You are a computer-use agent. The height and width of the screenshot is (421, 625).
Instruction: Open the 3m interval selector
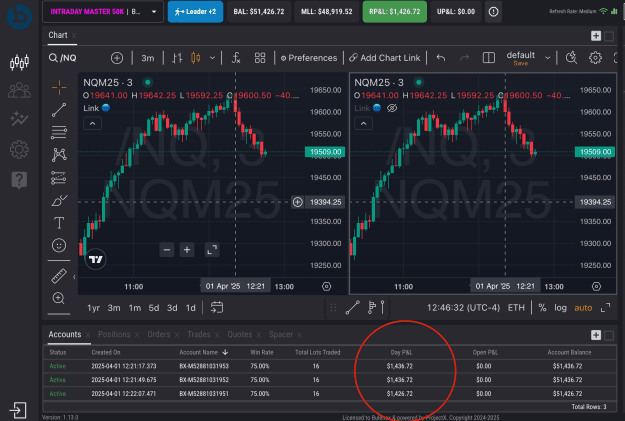coord(147,58)
